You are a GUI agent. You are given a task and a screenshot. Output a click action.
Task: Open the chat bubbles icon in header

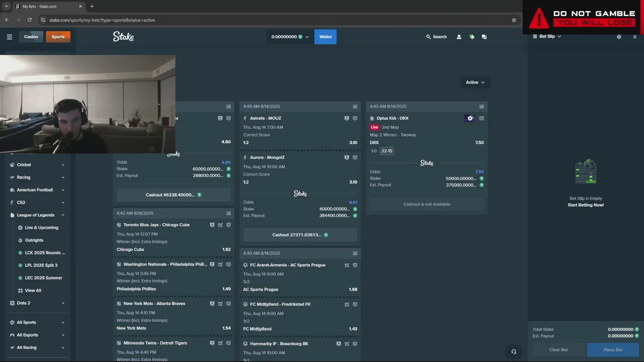coord(484,37)
